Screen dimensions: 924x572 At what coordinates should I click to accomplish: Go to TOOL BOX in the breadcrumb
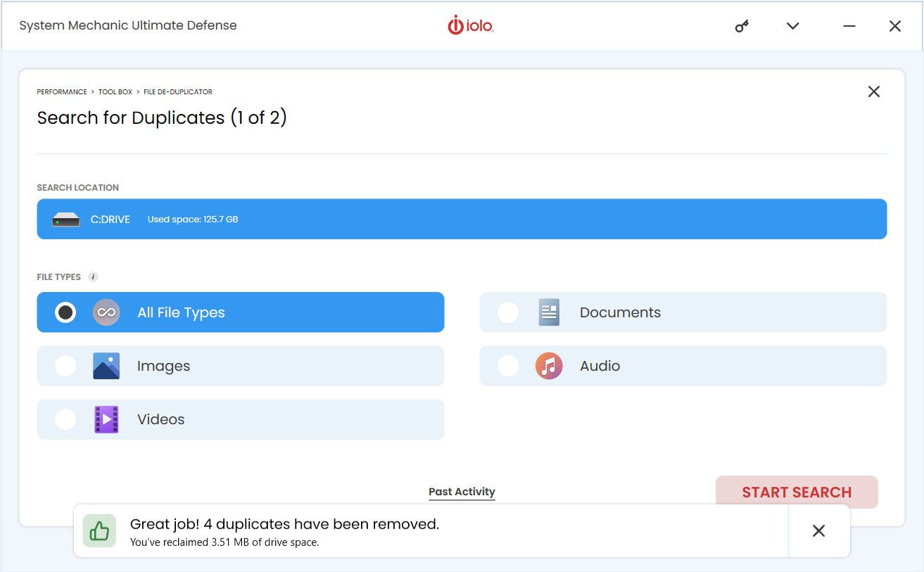pyautogui.click(x=115, y=92)
